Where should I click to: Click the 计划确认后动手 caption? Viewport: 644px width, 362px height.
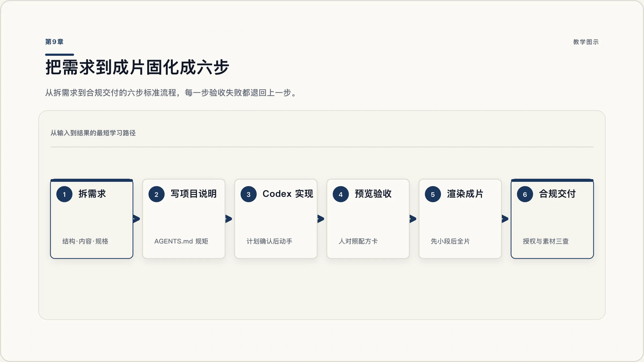(269, 241)
